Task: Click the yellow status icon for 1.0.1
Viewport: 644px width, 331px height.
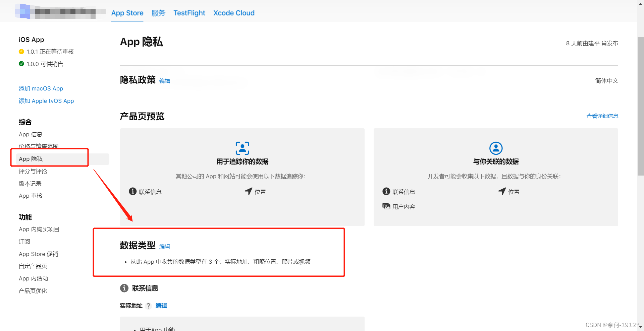Action: click(x=21, y=52)
